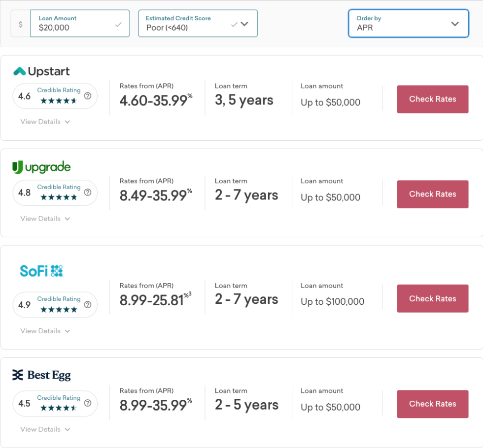The image size is (483, 448).
Task: Click inside the Loan Amount input field
Action: [74, 27]
